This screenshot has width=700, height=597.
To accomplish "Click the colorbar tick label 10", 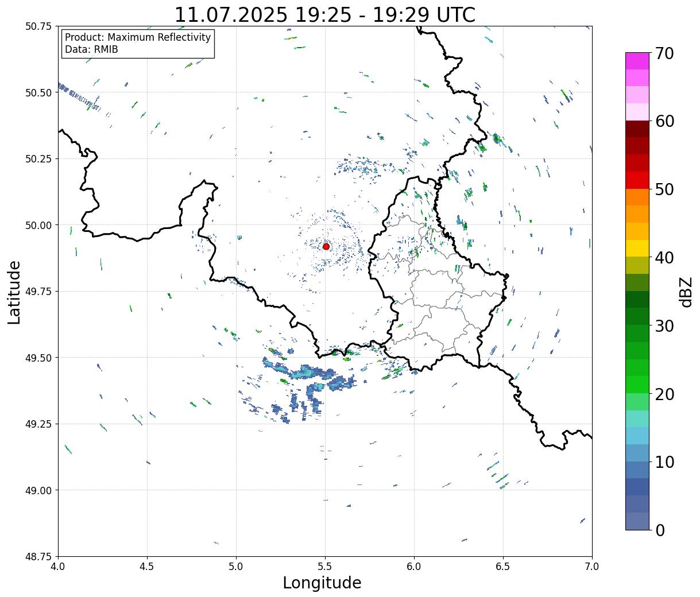I will (x=664, y=462).
